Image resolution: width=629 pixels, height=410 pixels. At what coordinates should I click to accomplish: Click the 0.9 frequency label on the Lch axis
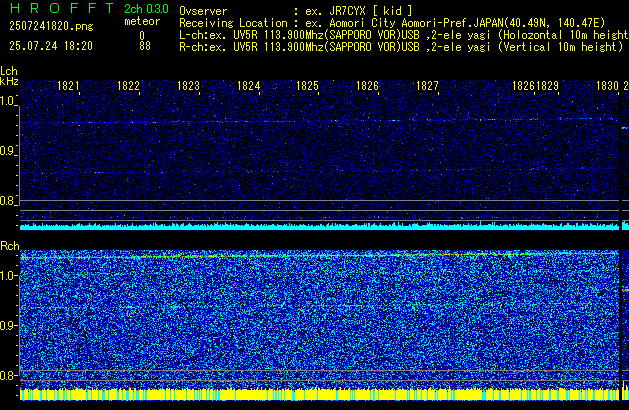click(8, 151)
